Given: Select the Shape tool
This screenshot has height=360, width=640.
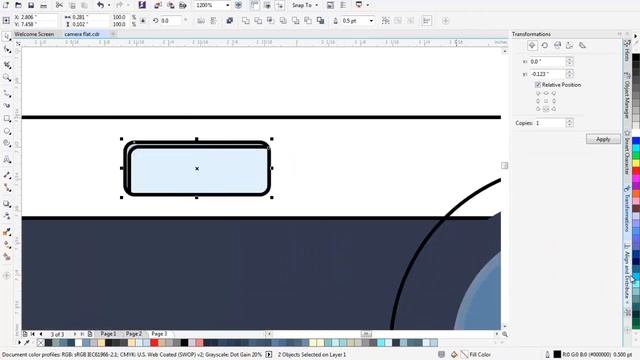Looking at the screenshot, I should click(x=7, y=50).
